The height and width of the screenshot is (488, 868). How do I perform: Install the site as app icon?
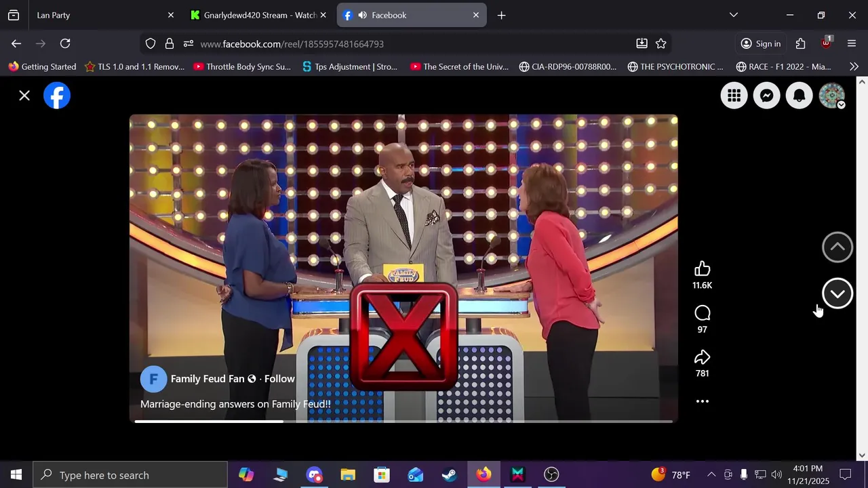click(x=642, y=43)
